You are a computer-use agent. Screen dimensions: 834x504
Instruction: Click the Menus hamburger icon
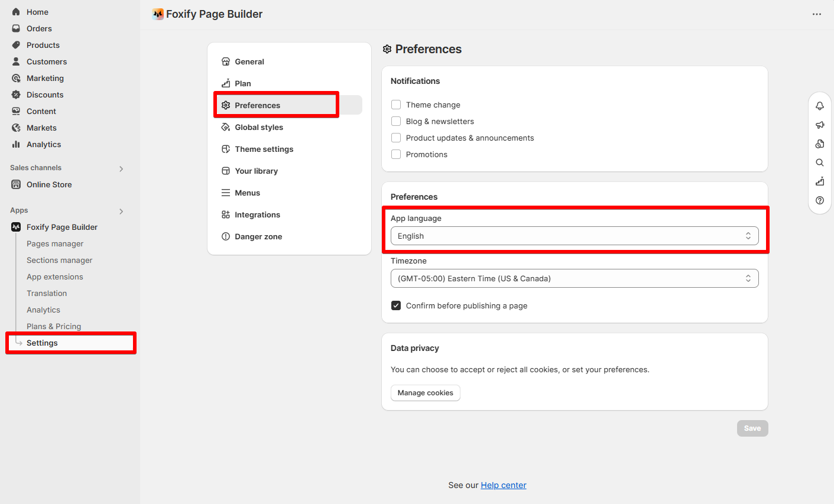(x=226, y=193)
